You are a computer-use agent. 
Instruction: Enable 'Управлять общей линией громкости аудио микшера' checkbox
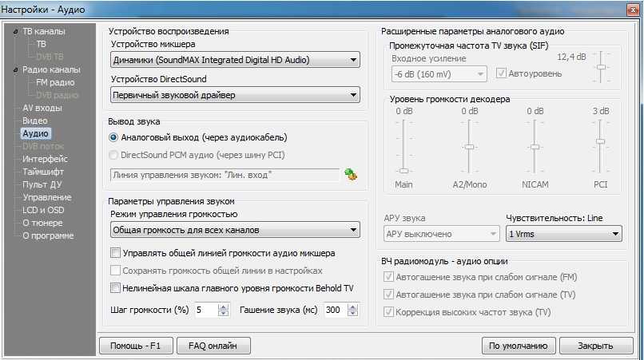[x=115, y=253]
